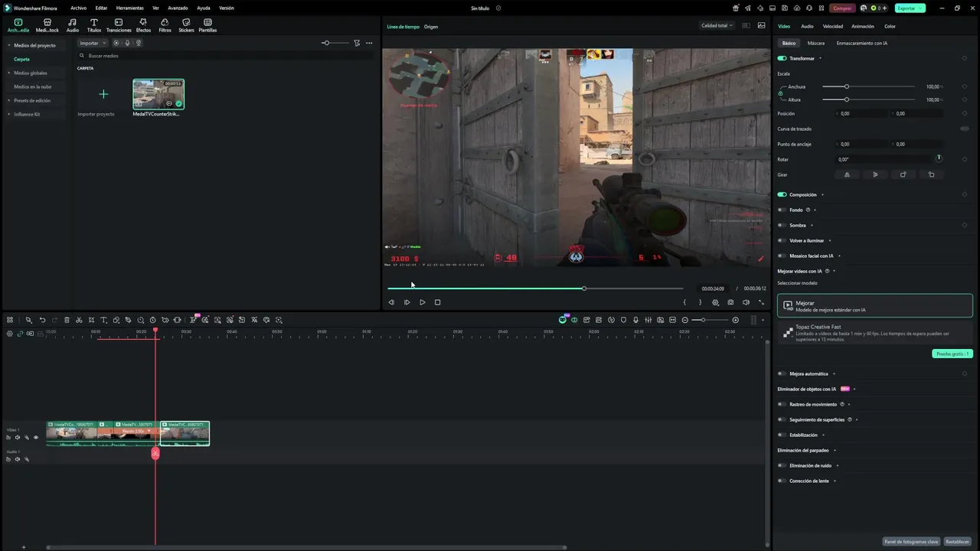Mute the Video 1 track
Screen dimensions: 980x551
point(18,438)
